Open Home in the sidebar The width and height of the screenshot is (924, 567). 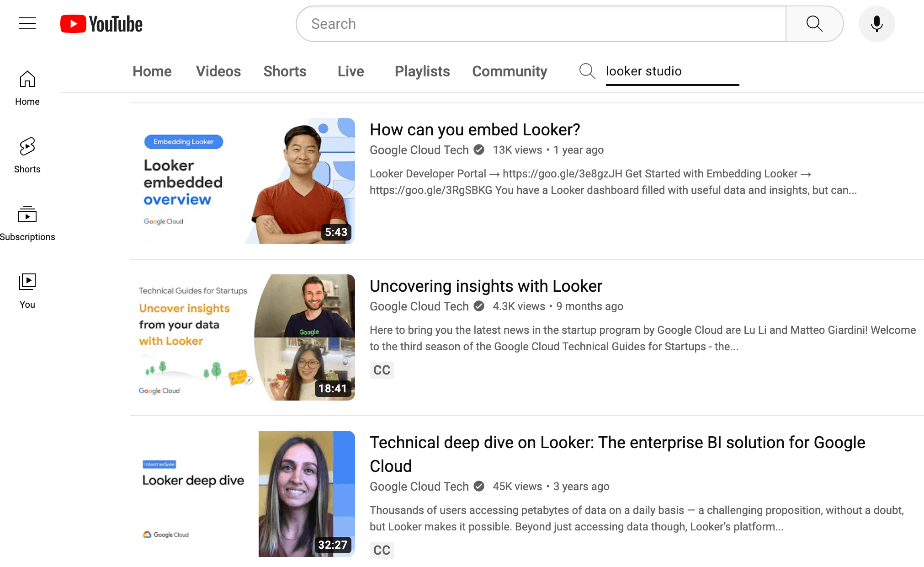point(27,88)
